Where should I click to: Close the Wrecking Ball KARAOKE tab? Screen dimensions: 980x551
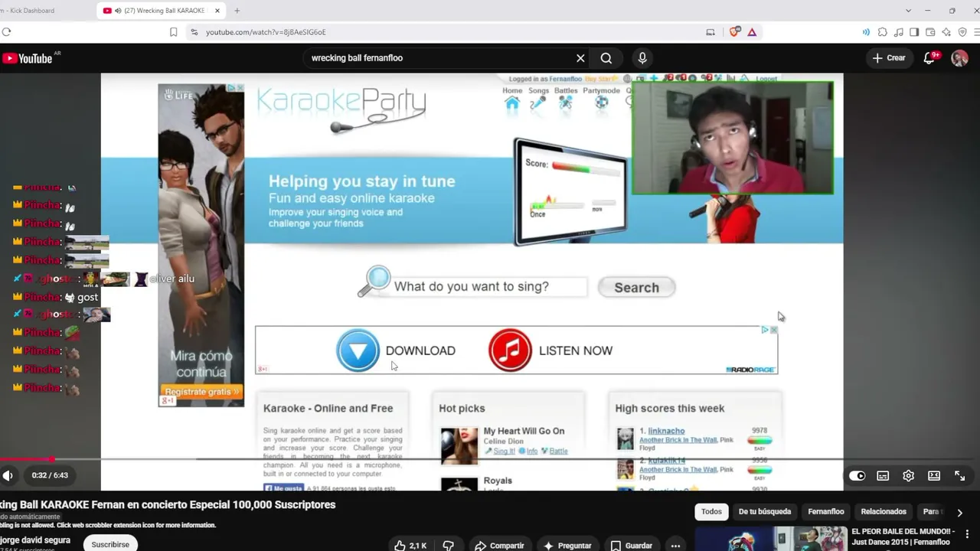coord(217,11)
